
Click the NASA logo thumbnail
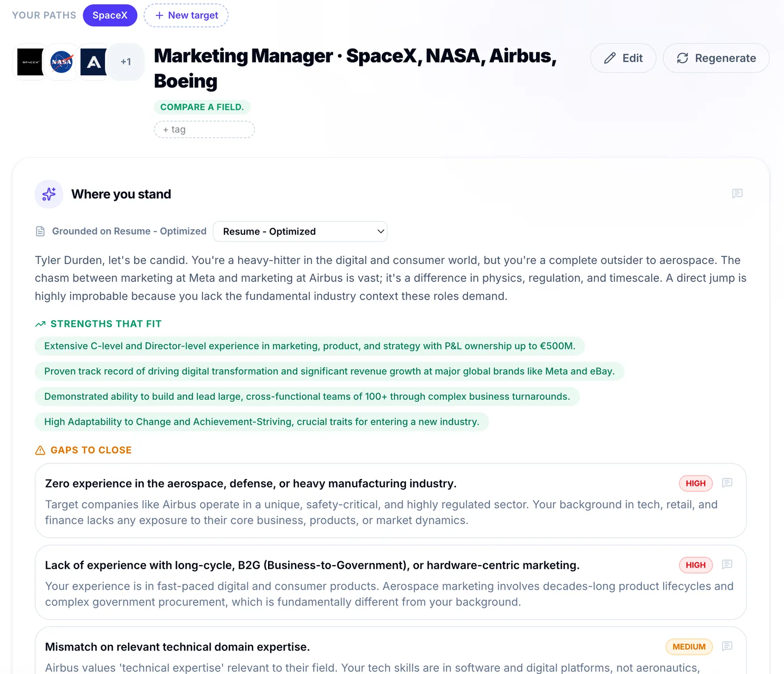tap(62, 62)
